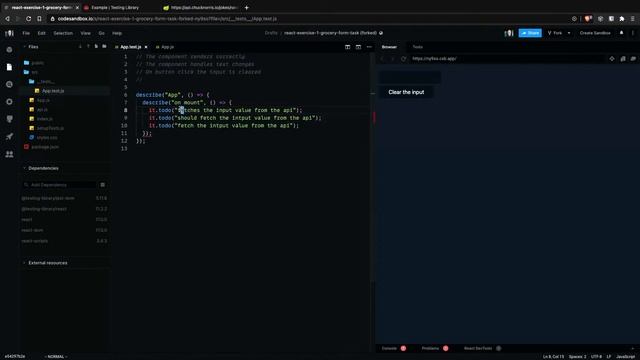Open a new browser tab with plus

coord(247,8)
